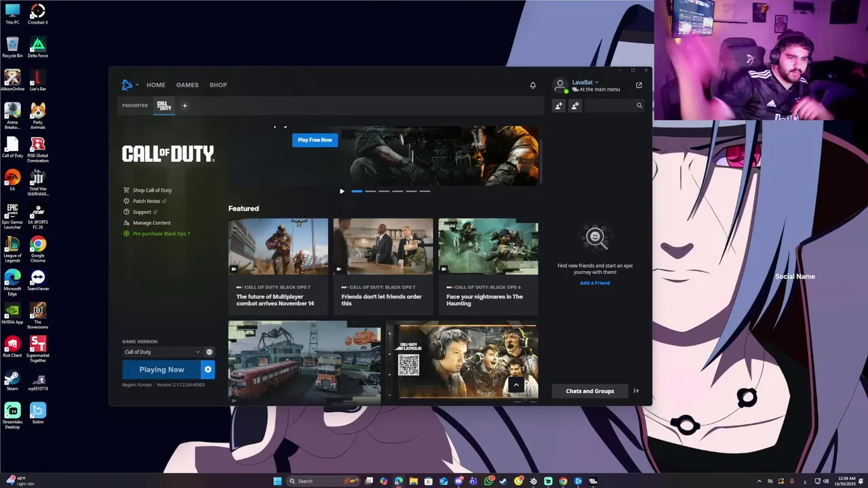
Task: Click the Play Free Now button
Action: (315, 140)
